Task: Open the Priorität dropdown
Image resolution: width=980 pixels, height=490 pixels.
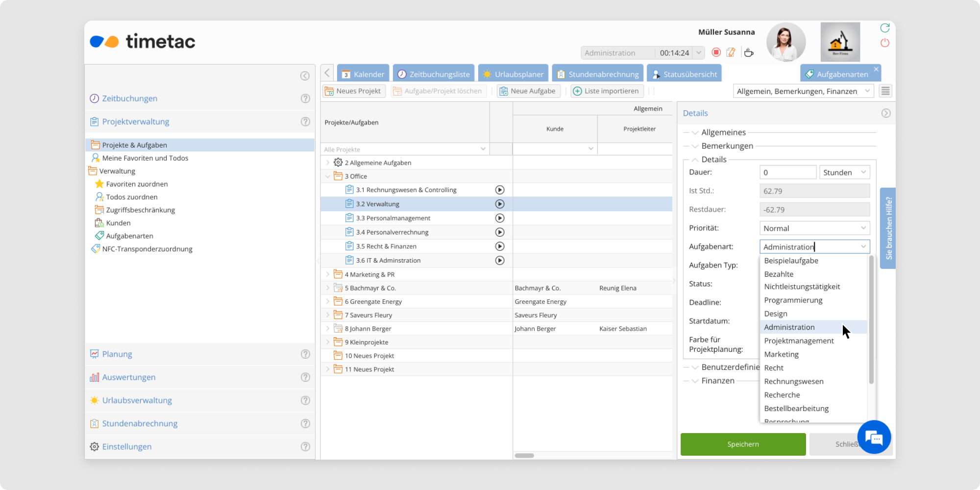Action: tap(814, 228)
